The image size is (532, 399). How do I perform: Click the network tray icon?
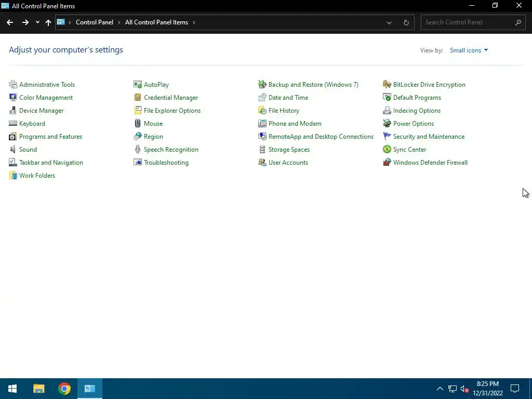tap(453, 389)
